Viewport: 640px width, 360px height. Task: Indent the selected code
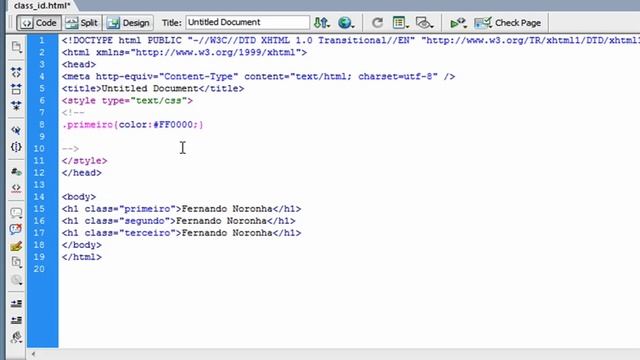coord(16,304)
